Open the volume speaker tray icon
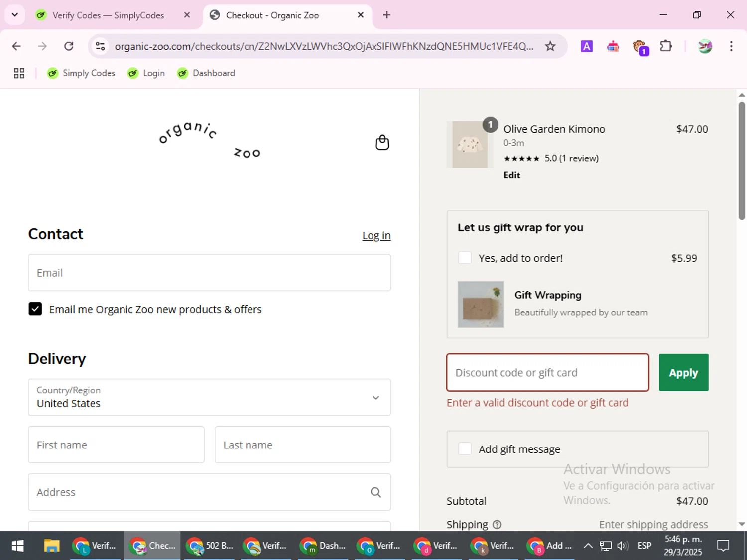Image resolution: width=747 pixels, height=560 pixels. point(622,546)
